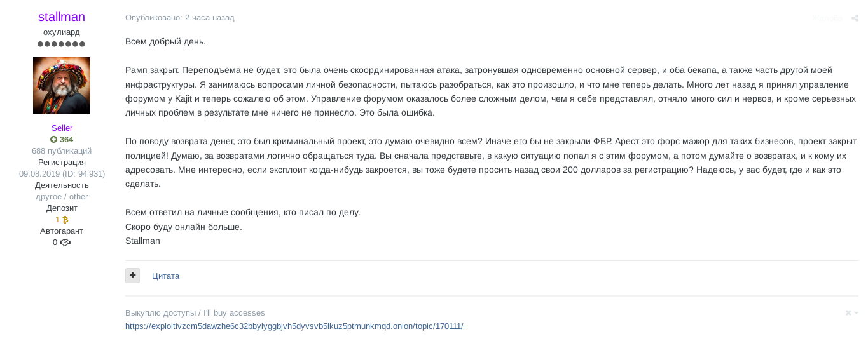The image size is (868, 341).
Task: Open the exploit onion topic link
Action: click(x=294, y=326)
